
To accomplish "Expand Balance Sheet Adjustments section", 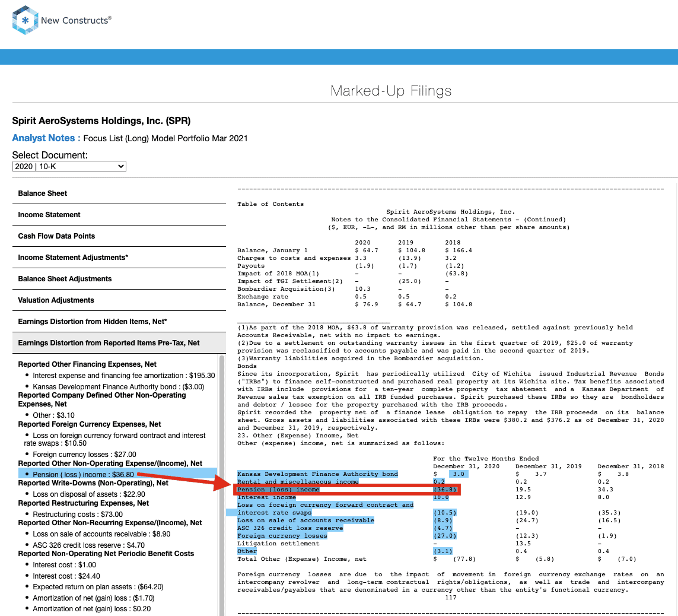I will [x=119, y=278].
